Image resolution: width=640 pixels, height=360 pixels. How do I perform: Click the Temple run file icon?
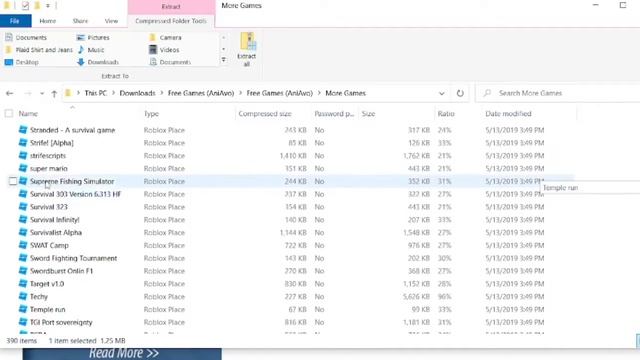point(23,309)
